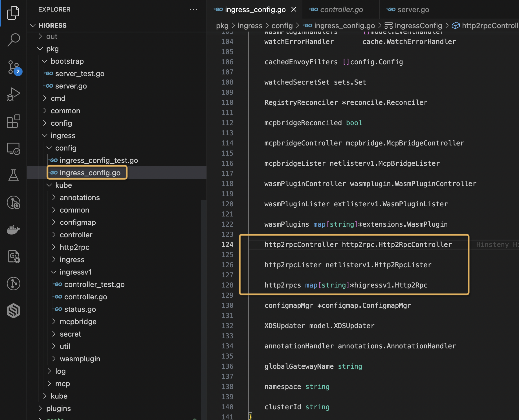Switch to the controller.go editor tab

click(x=341, y=10)
